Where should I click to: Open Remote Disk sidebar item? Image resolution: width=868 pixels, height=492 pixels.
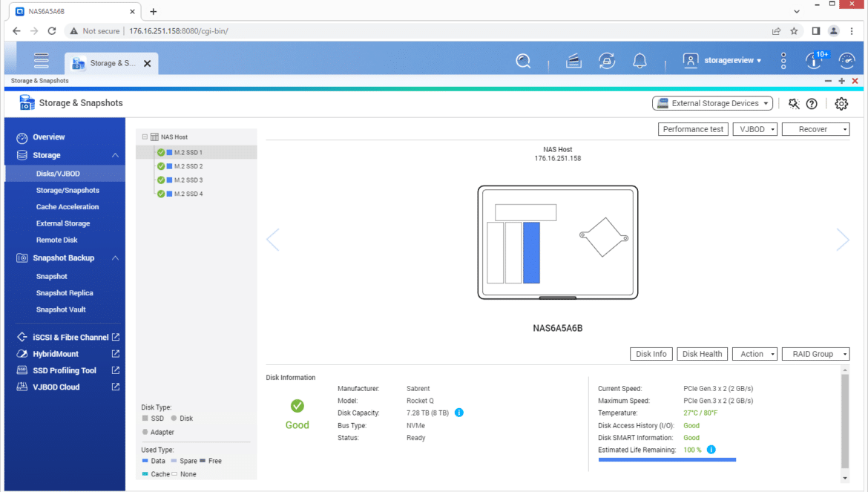click(x=57, y=240)
